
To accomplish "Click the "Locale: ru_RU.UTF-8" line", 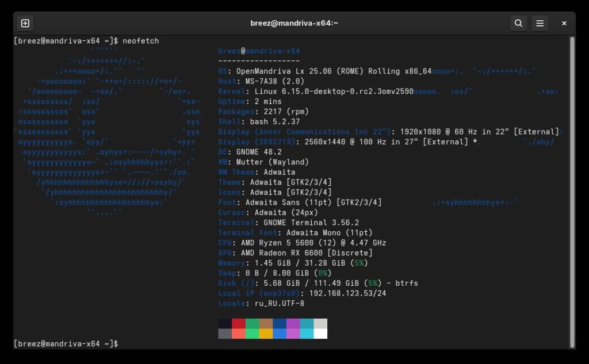I will tap(261, 304).
